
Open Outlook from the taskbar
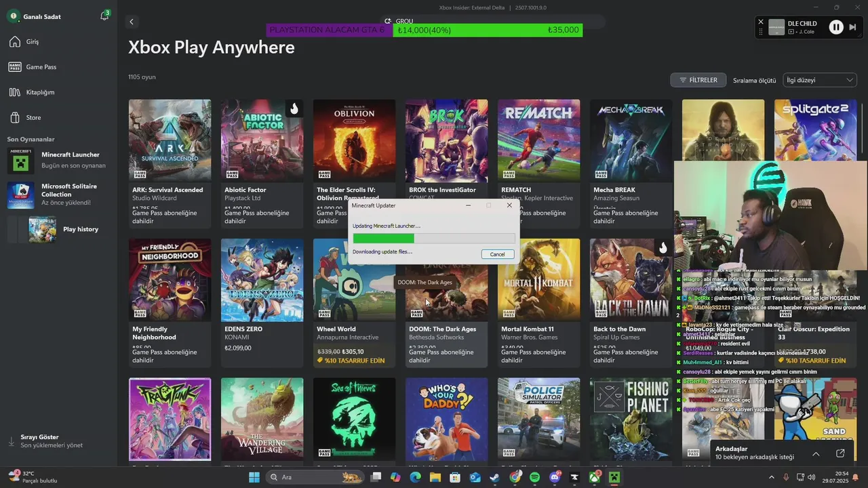click(x=475, y=477)
